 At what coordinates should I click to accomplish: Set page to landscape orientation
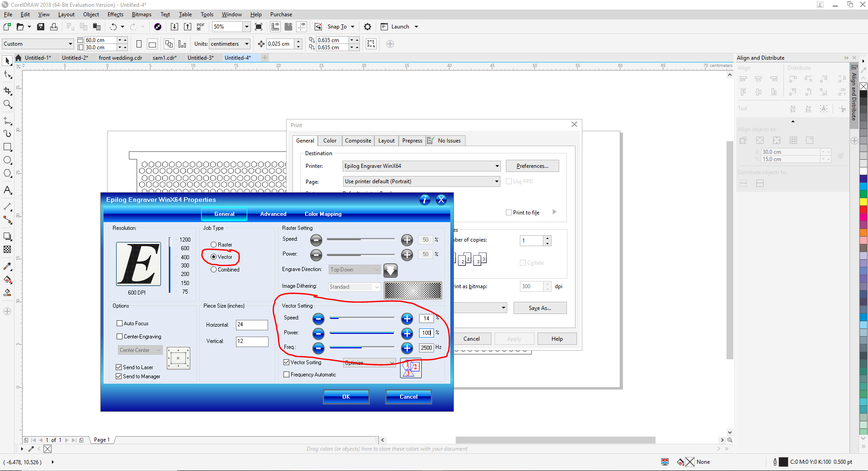152,44
